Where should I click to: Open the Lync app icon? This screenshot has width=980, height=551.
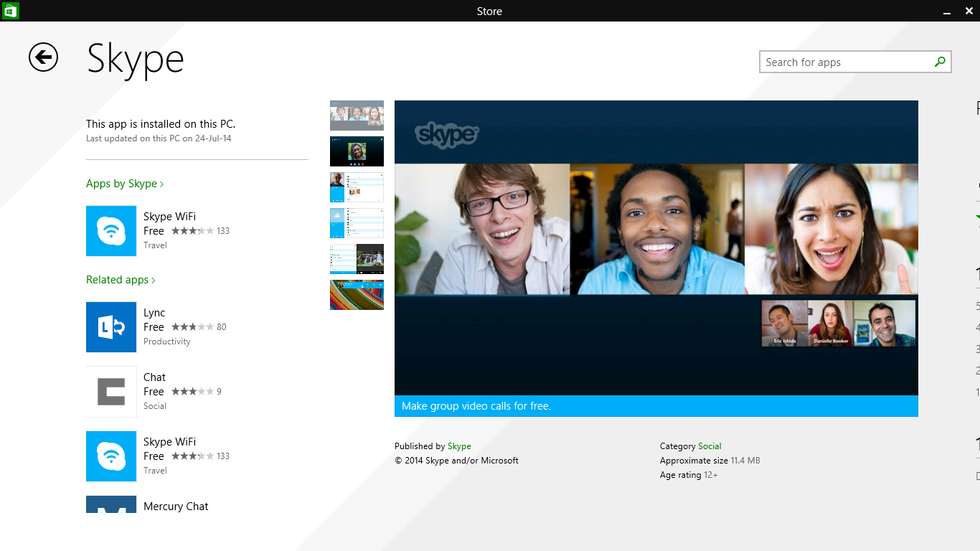(x=111, y=327)
